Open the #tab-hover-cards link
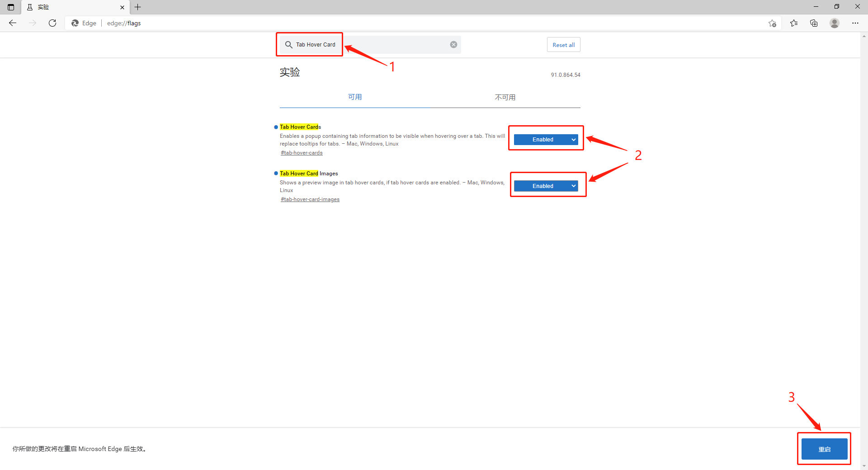 (302, 153)
